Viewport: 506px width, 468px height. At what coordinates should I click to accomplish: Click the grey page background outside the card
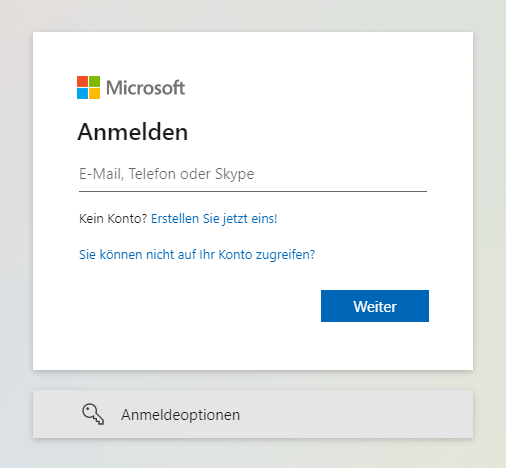pos(16,233)
